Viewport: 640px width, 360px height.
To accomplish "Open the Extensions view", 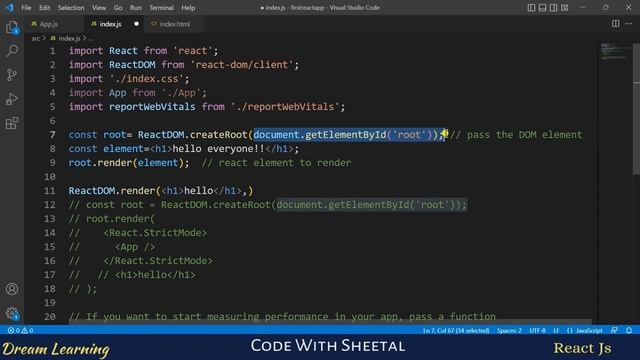I will [x=12, y=123].
